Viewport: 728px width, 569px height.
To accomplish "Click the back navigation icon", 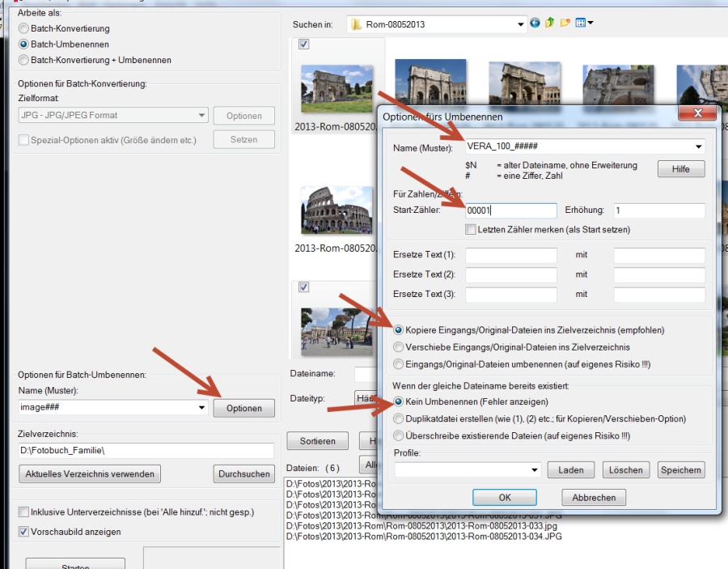I will 535,23.
